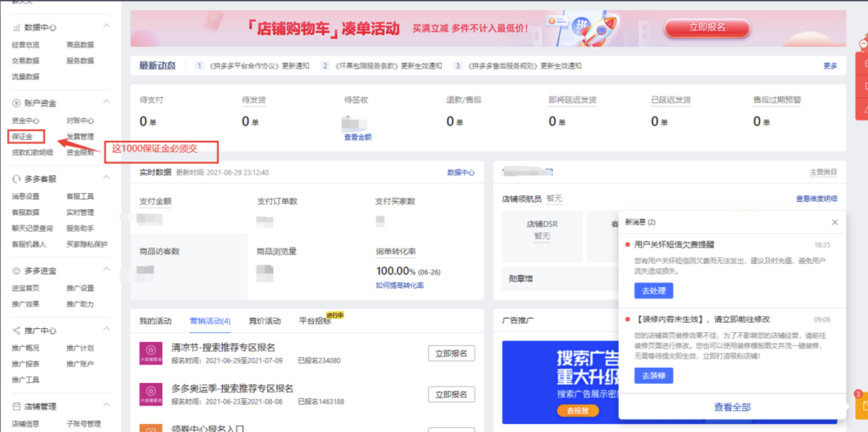Click the 店铺管理 shop icon
The height and width of the screenshot is (432, 868).
click(x=16, y=406)
